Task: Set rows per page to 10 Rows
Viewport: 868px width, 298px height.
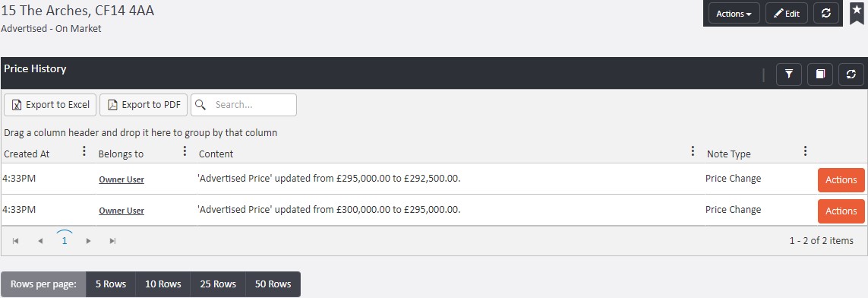Action: click(163, 284)
